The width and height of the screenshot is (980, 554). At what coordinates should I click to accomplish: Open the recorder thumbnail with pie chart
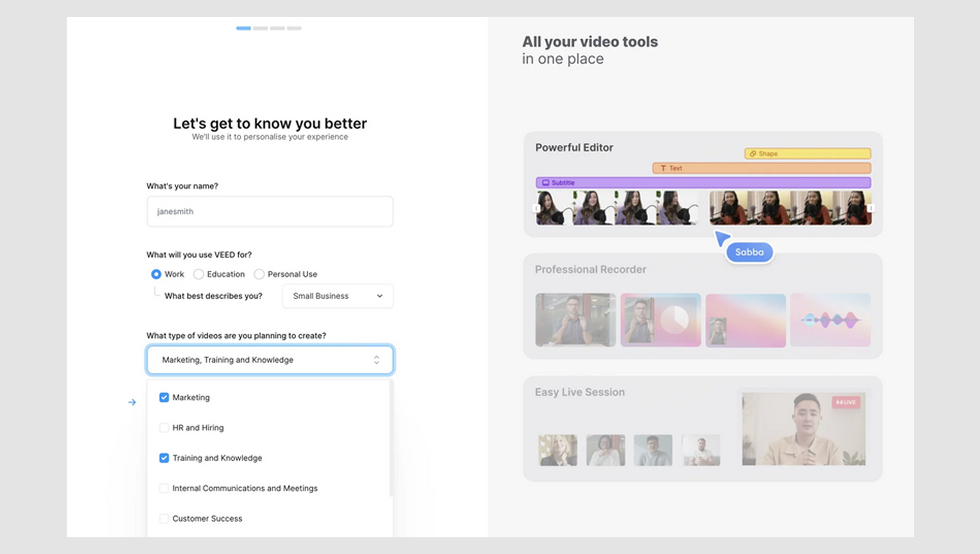pos(661,320)
